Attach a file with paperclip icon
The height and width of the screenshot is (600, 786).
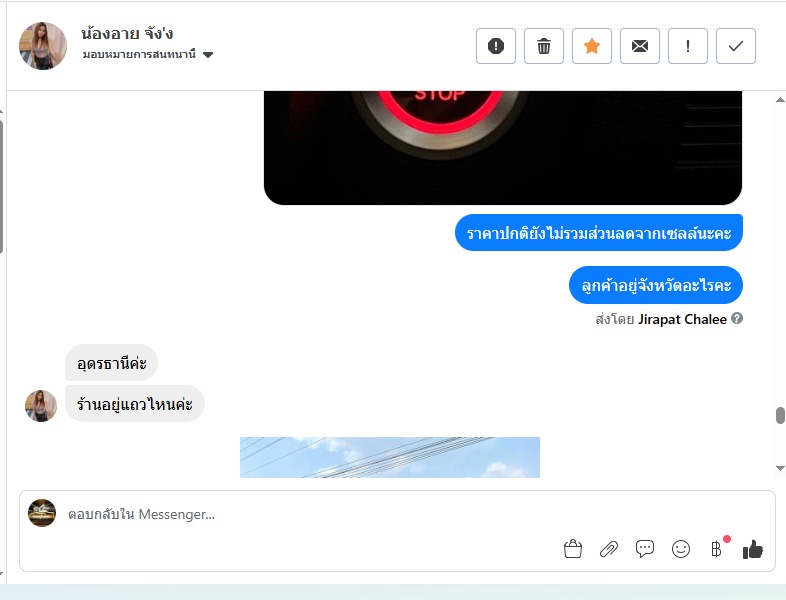609,549
